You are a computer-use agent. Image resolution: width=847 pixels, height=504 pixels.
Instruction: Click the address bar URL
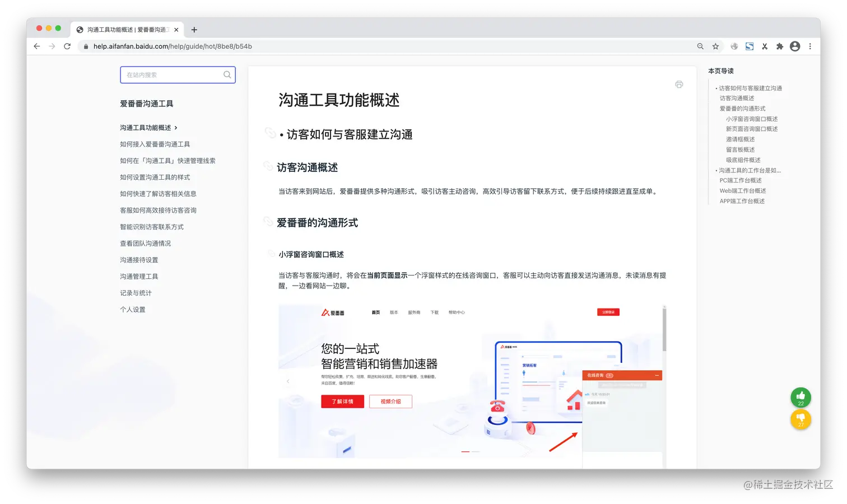point(173,46)
